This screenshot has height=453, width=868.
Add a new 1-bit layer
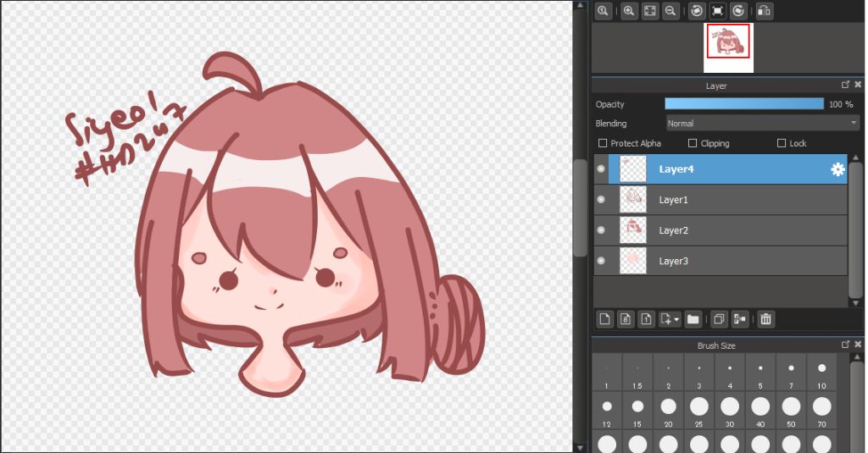point(646,318)
